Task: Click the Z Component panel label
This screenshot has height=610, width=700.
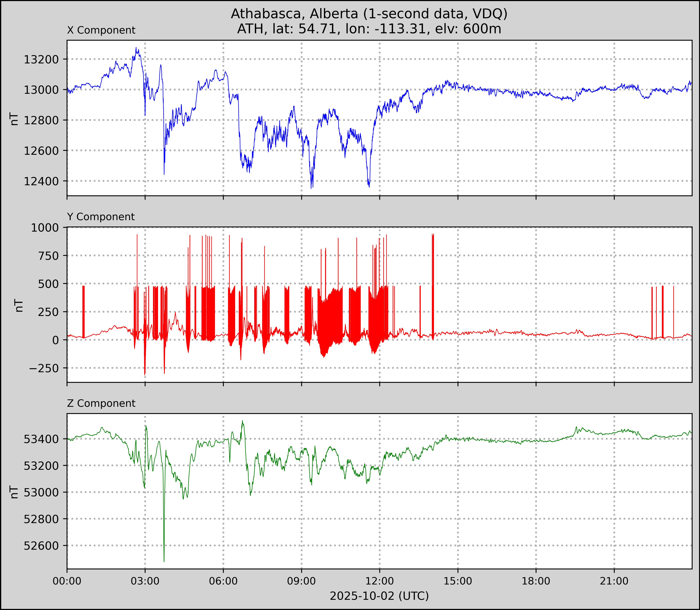Action: click(x=101, y=403)
